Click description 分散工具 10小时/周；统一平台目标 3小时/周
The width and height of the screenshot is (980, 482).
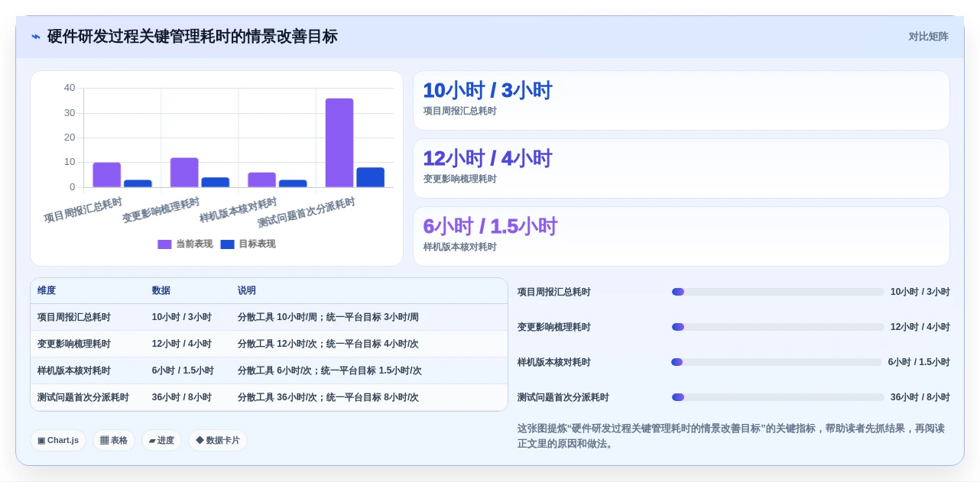coord(328,317)
